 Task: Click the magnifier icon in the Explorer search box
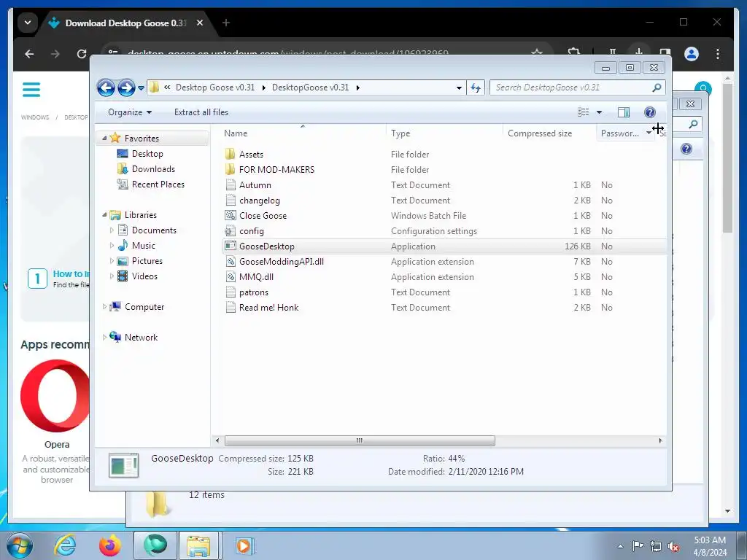point(657,87)
